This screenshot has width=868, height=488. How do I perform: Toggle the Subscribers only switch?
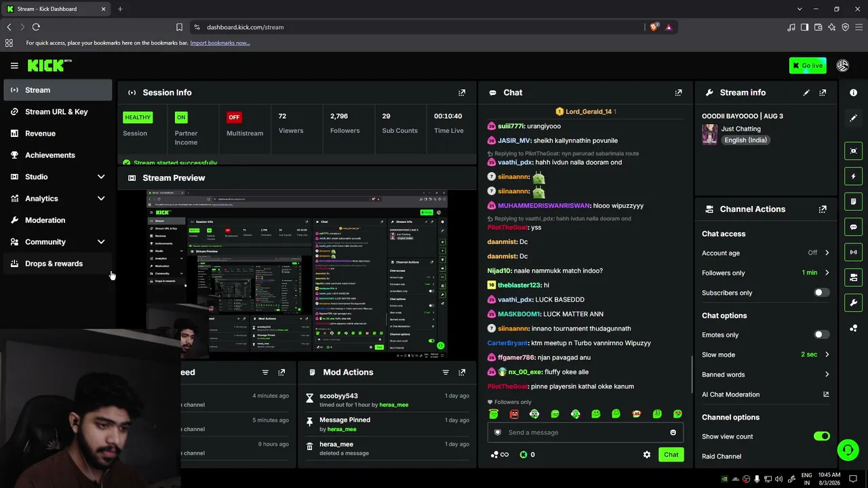821,293
